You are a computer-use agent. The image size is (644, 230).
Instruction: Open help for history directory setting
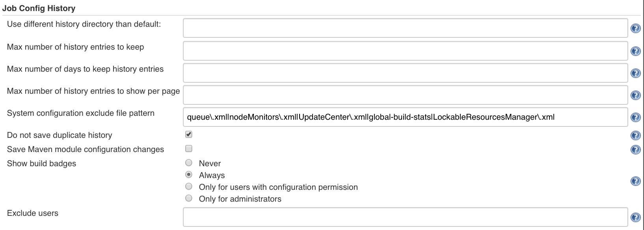click(x=635, y=28)
